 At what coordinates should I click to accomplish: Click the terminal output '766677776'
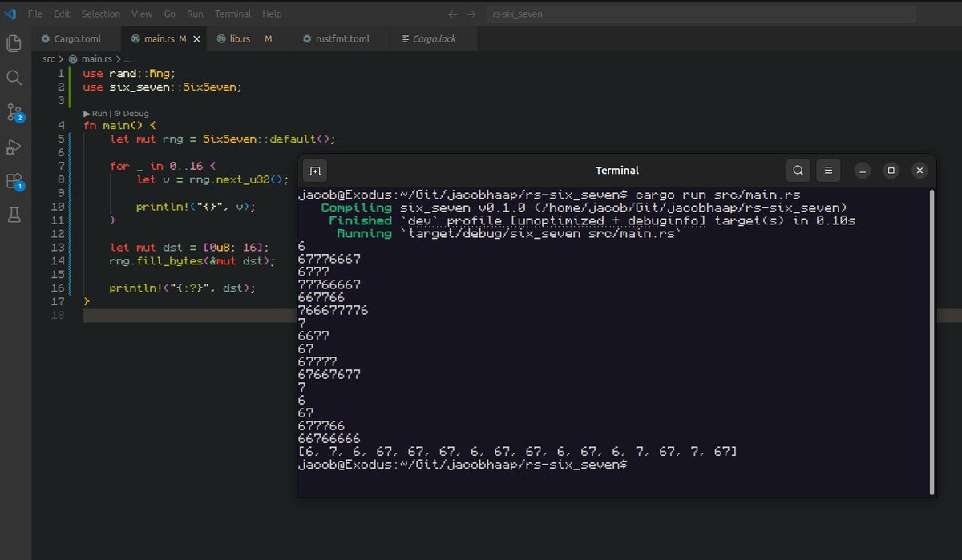click(333, 311)
